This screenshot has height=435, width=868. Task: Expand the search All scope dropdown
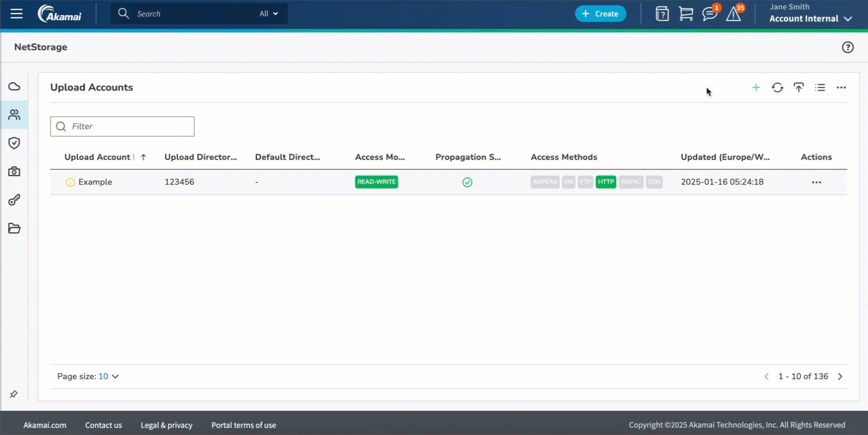268,14
